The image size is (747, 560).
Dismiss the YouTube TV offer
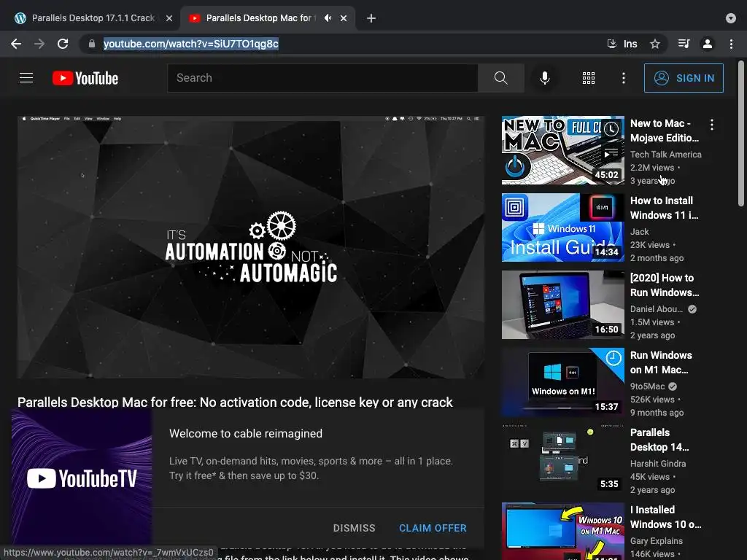(354, 528)
